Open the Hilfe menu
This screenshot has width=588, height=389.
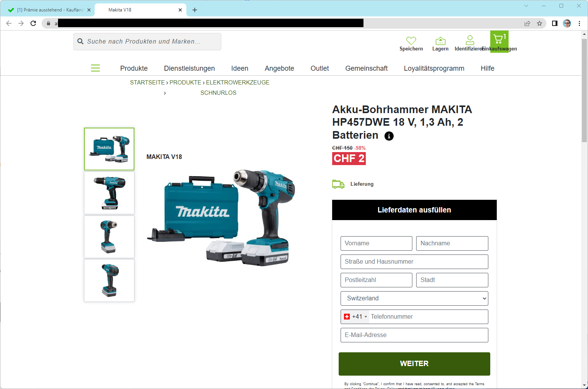[x=488, y=68]
